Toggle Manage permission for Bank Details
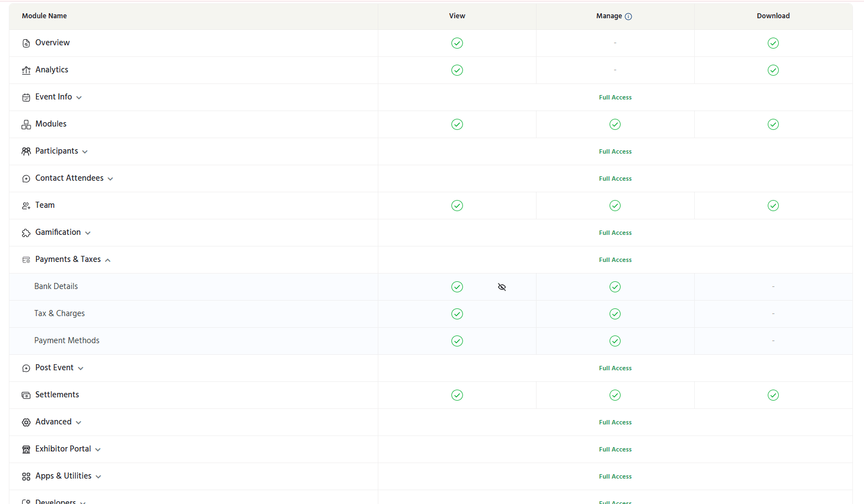This screenshot has height=504, width=864. coord(615,287)
